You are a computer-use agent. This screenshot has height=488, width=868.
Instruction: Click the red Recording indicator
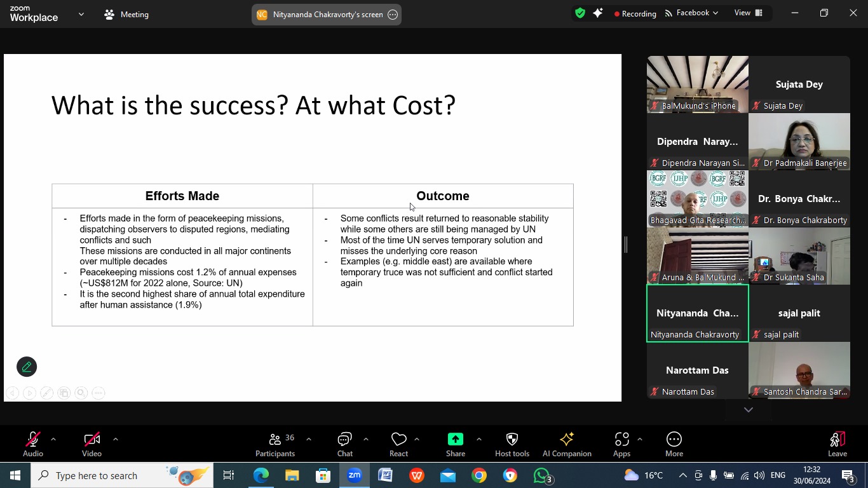click(635, 13)
